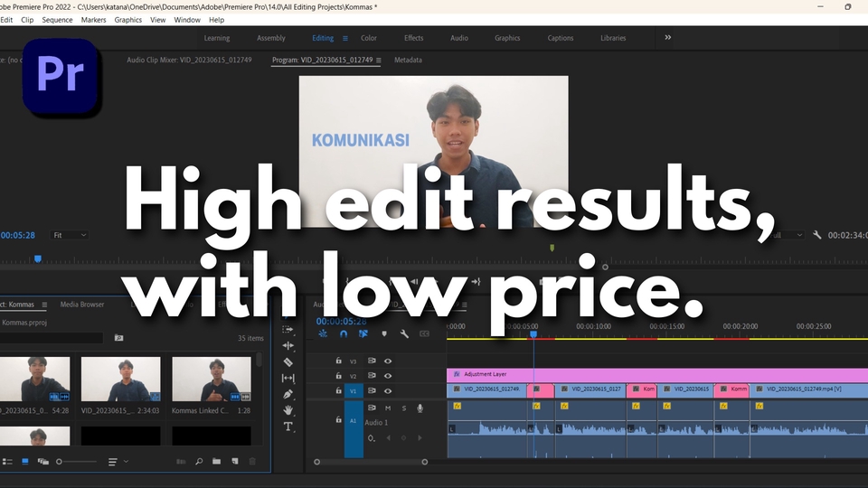Click the voice-over record microphone on A1
Viewport: 868px width, 488px height.
click(420, 408)
